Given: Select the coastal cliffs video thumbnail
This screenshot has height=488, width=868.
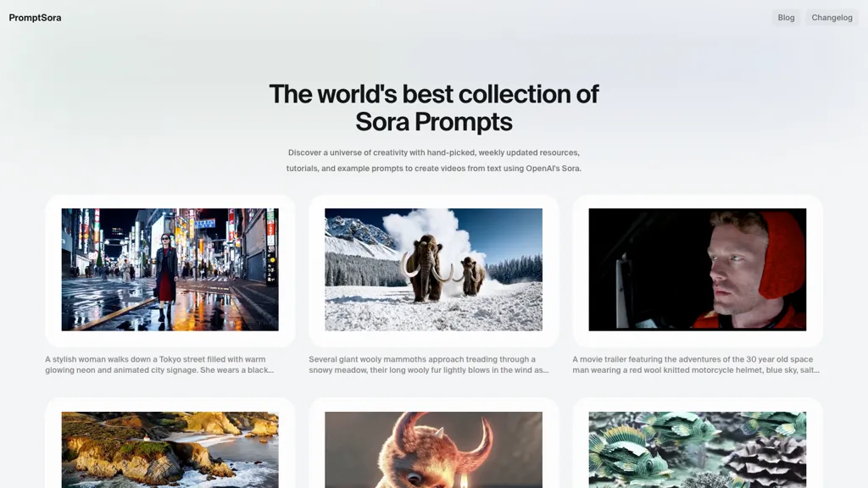Looking at the screenshot, I should [170, 449].
